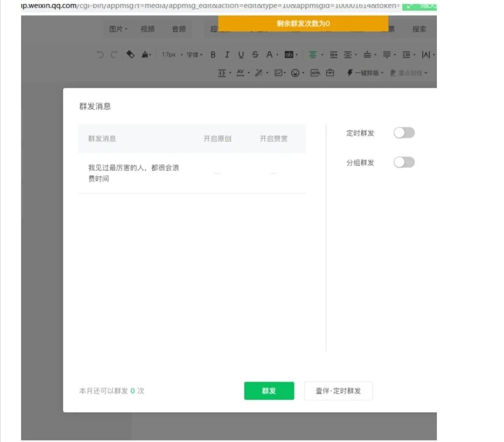Click the 壹伴·定时群发 button
Viewport: 504px width, 442px height.
[338, 391]
